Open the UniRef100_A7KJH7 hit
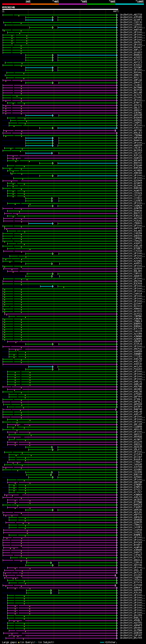 coord(131,593)
